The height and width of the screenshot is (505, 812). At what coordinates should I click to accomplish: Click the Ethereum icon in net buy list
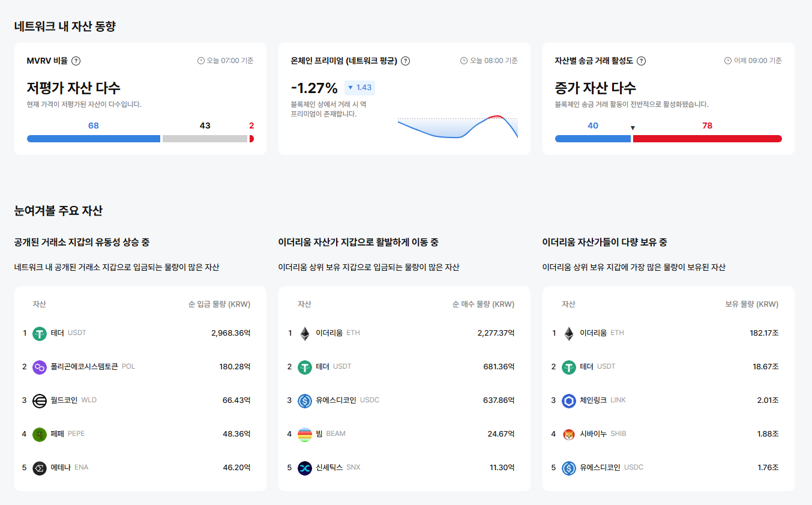[x=304, y=333]
